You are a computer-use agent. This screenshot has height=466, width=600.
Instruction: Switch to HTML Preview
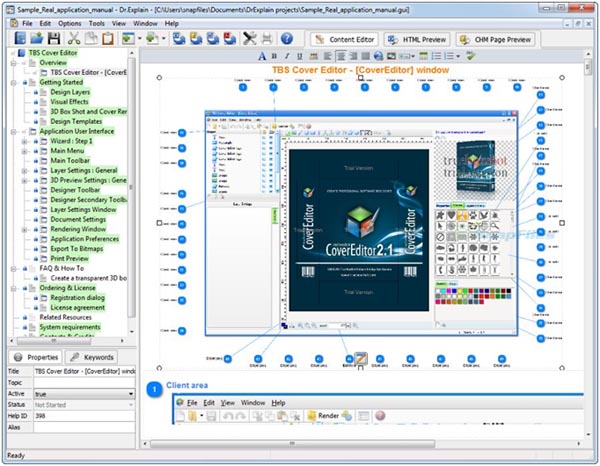[x=417, y=39]
